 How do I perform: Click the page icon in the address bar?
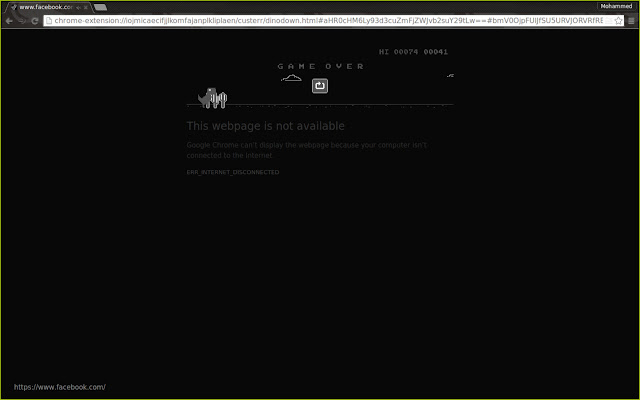tap(49, 20)
